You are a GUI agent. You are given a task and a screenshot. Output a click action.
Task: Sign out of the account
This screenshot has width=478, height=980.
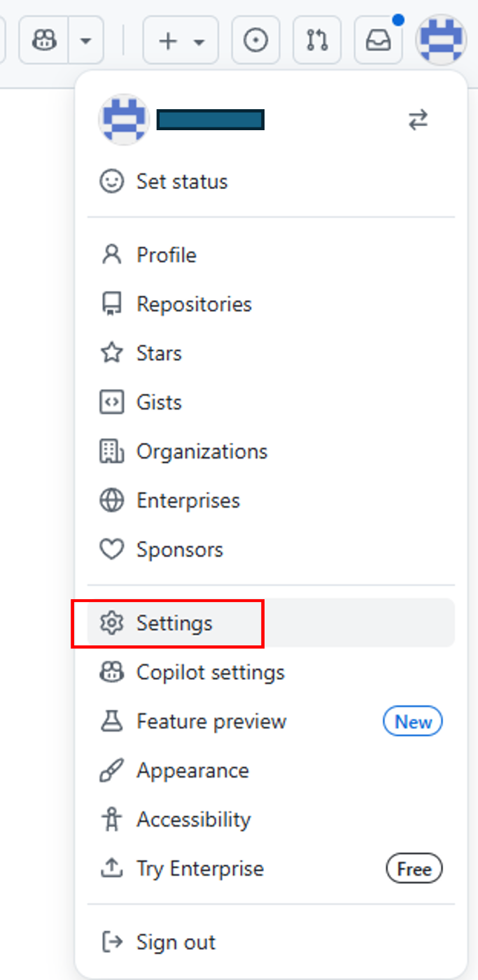coord(176,942)
